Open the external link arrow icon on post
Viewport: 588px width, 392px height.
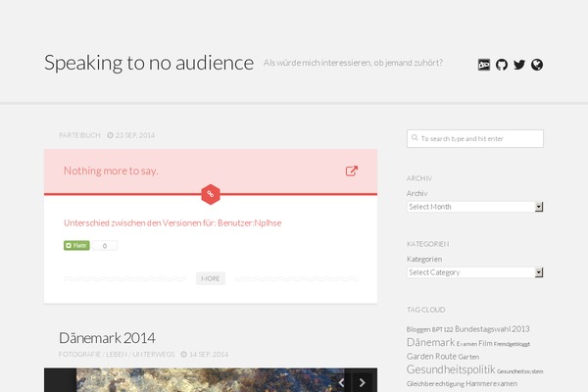click(352, 171)
